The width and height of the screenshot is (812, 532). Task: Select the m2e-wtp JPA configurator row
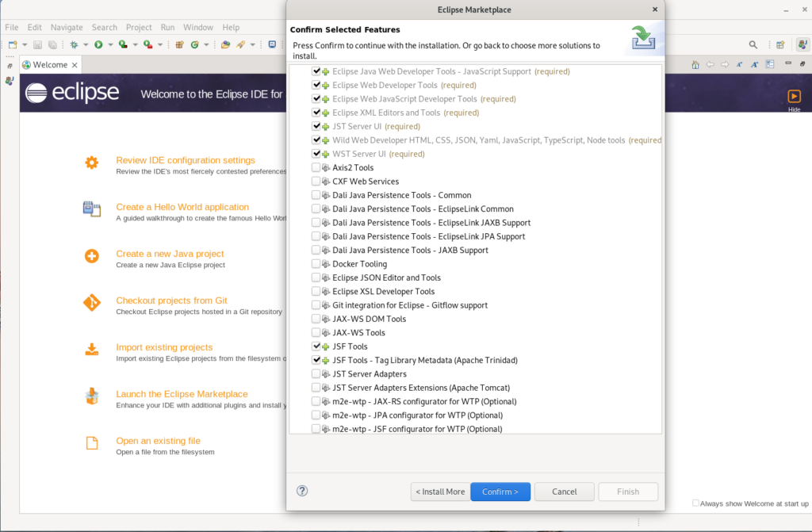point(476,415)
